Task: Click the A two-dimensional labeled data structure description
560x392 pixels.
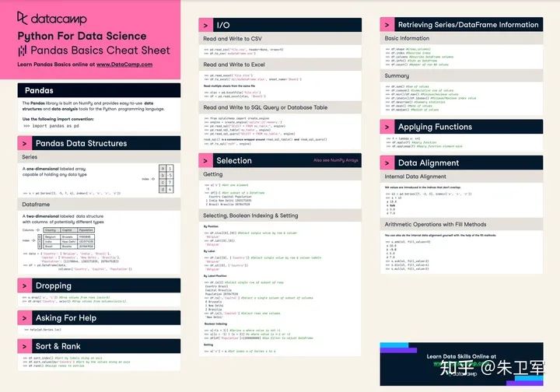Action: tap(63, 219)
